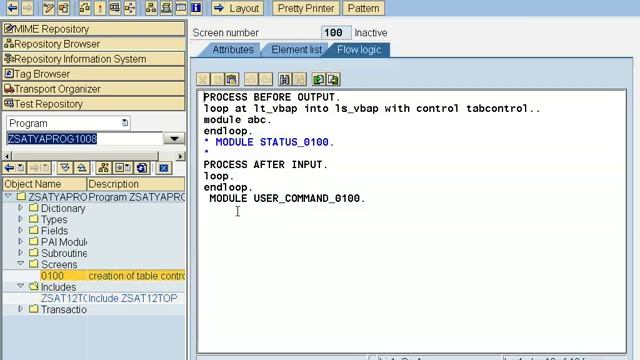Click the 'PROCESS AFTER INPUT.' code line
Image resolution: width=640 pixels, height=360 pixels.
pos(265,164)
